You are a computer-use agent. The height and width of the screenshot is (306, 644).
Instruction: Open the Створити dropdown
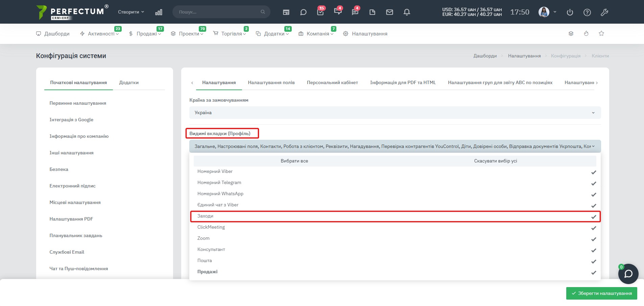pyautogui.click(x=131, y=12)
